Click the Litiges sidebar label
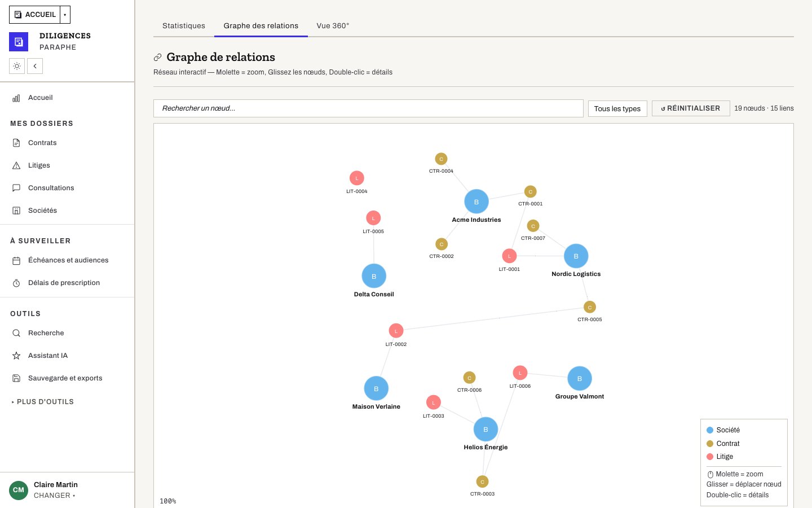The image size is (812, 508). [39, 165]
